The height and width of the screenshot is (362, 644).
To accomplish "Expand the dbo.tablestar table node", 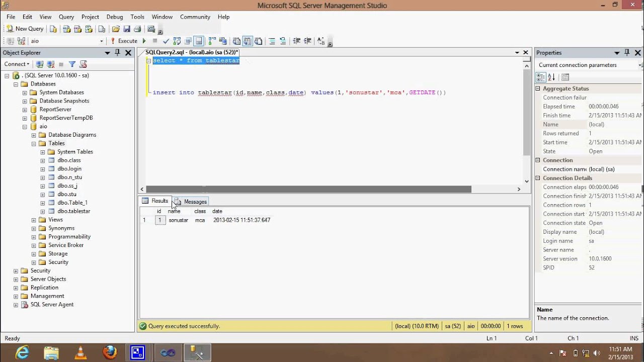I will tap(43, 211).
